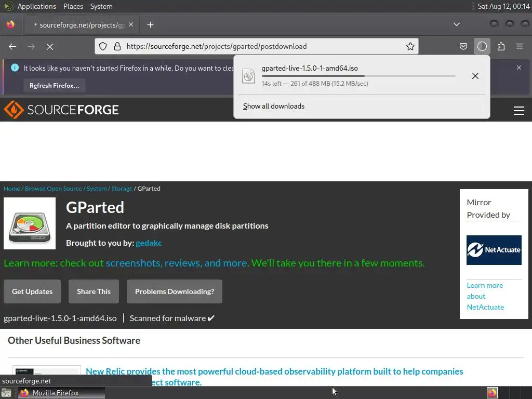Open the System menu
The height and width of the screenshot is (399, 532).
[101, 6]
